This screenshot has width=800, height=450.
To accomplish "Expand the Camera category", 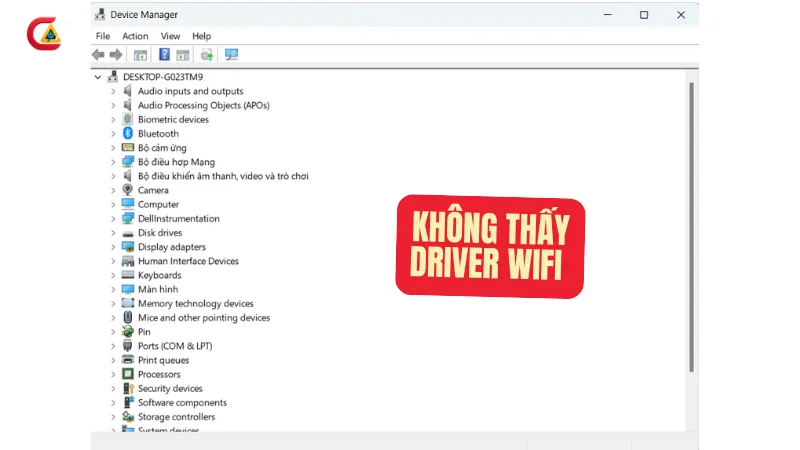I will point(113,190).
